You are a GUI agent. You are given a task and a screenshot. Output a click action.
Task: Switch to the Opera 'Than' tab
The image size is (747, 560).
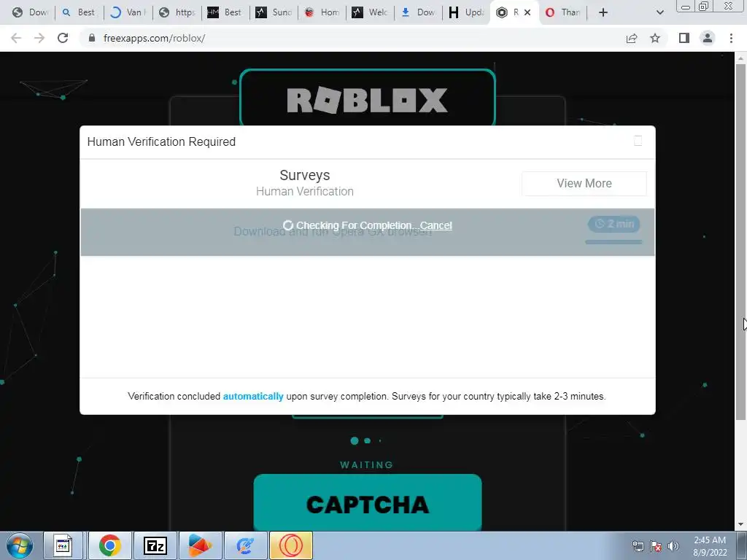(563, 12)
